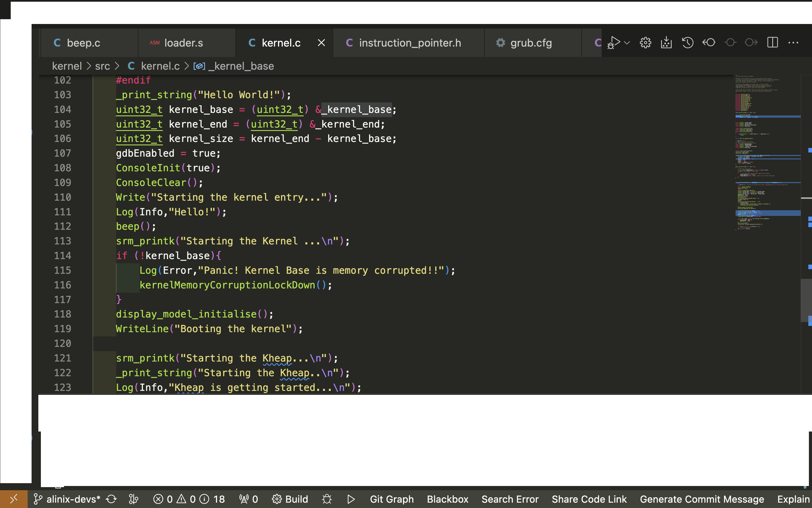Click the src breadcrumb folder

(102, 66)
